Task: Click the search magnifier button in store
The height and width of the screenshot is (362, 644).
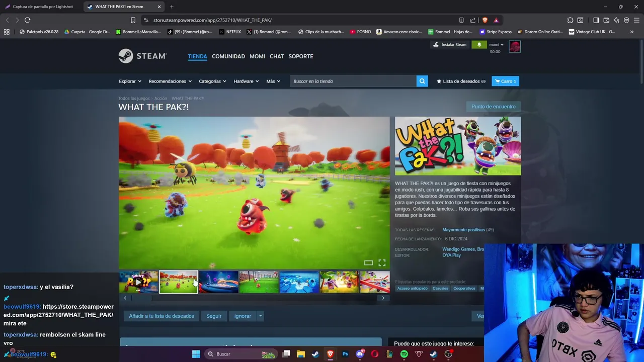Action: (422, 81)
